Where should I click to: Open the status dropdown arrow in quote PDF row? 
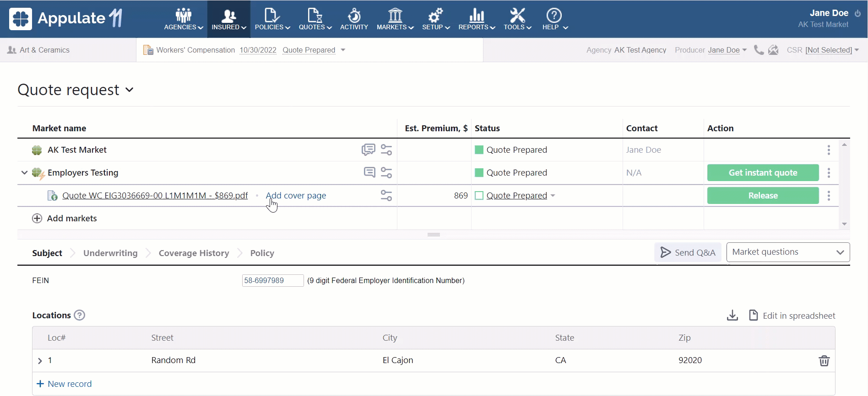pos(553,196)
